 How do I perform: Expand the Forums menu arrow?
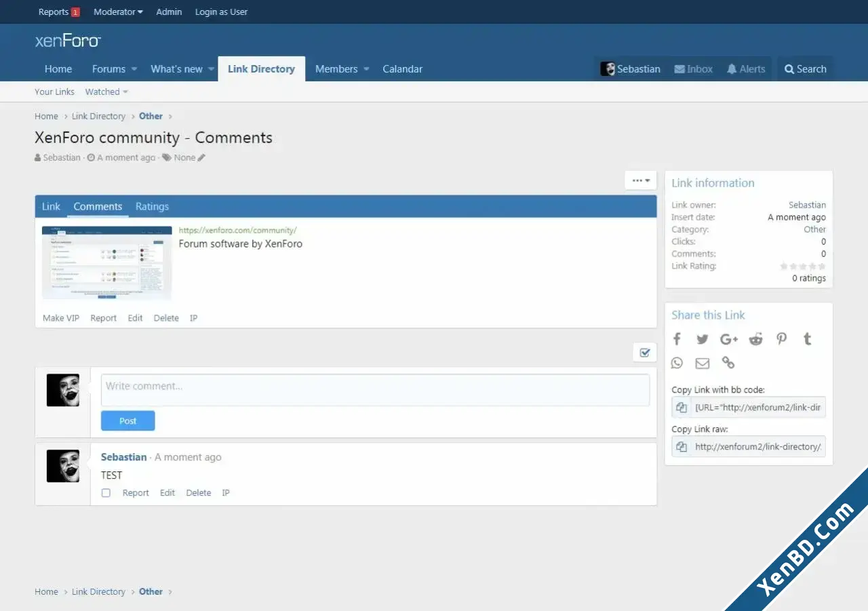pyautogui.click(x=134, y=69)
